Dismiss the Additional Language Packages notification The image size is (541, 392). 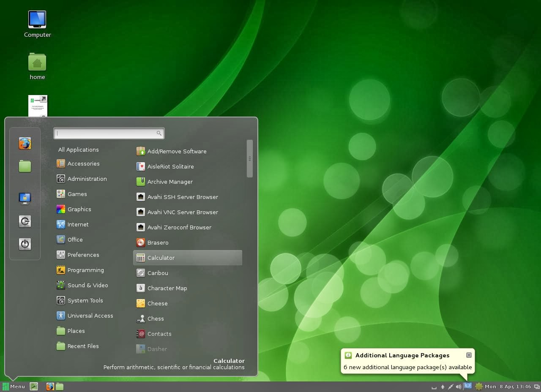click(x=469, y=355)
